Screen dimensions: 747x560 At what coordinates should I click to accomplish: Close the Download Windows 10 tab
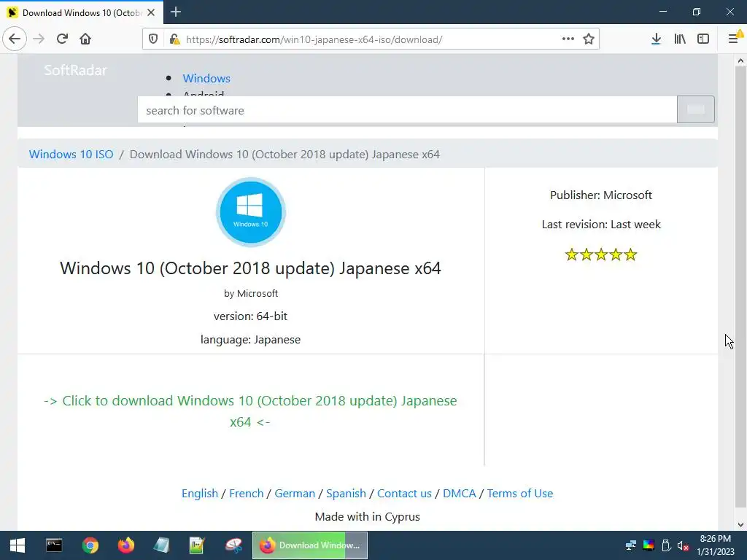click(x=151, y=12)
